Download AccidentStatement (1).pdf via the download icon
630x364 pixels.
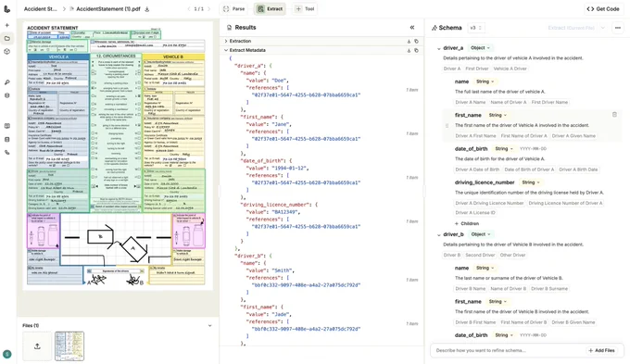[x=147, y=9]
